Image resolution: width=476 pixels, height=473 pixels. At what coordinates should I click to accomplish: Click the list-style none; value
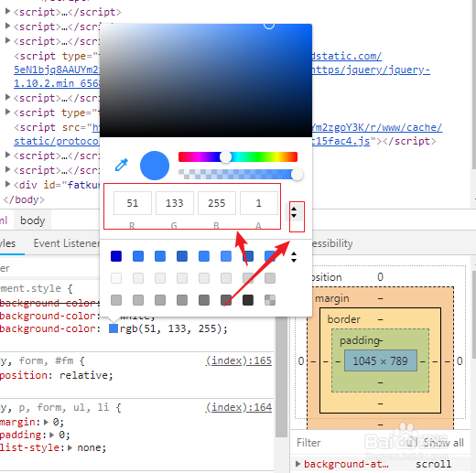pos(92,447)
